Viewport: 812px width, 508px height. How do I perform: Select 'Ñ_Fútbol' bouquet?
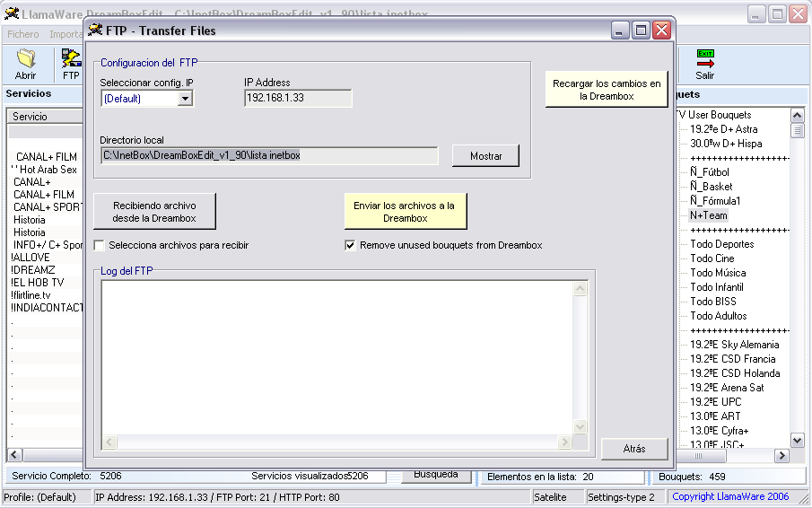coord(710,172)
